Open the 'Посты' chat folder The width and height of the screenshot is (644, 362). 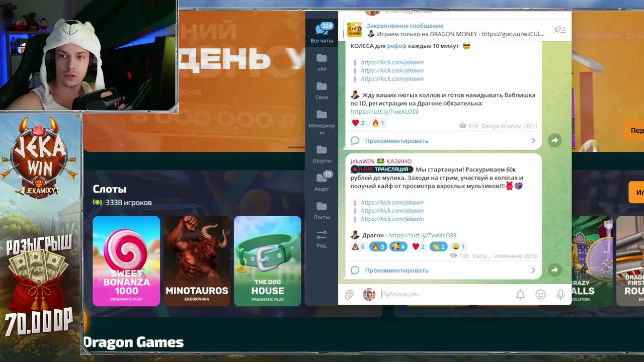[321, 210]
